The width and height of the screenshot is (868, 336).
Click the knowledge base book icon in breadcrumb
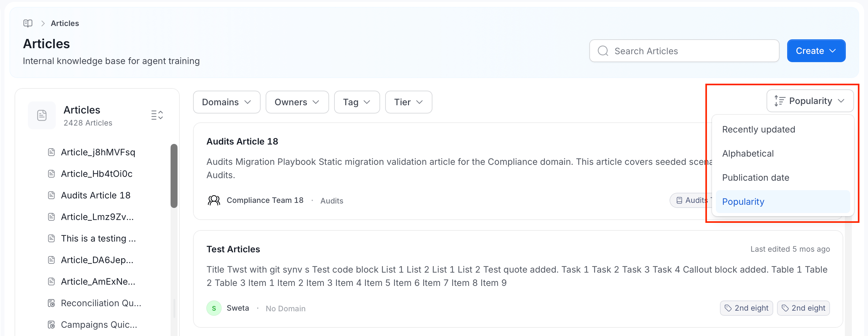pyautogui.click(x=28, y=23)
